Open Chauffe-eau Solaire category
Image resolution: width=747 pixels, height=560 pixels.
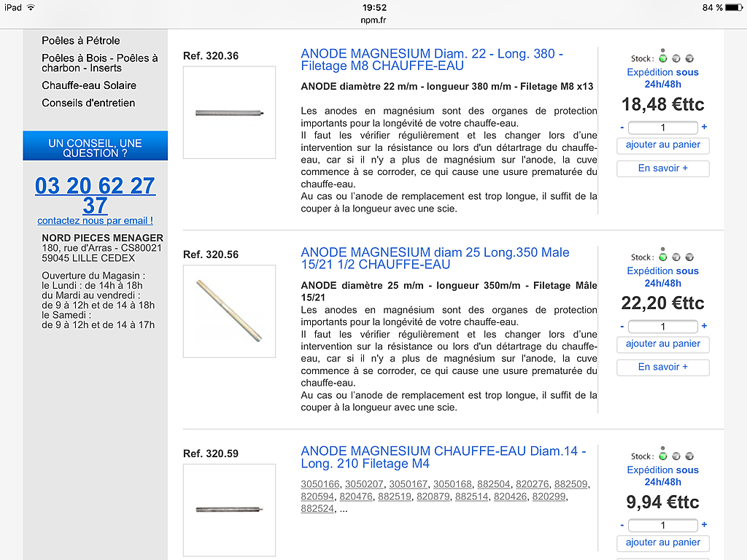pyautogui.click(x=88, y=85)
